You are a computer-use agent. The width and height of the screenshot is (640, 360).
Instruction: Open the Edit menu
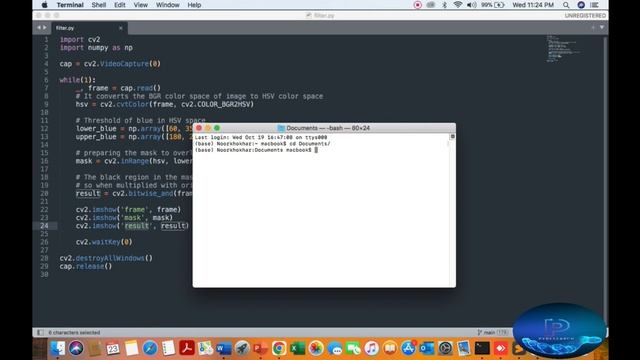click(x=120, y=5)
